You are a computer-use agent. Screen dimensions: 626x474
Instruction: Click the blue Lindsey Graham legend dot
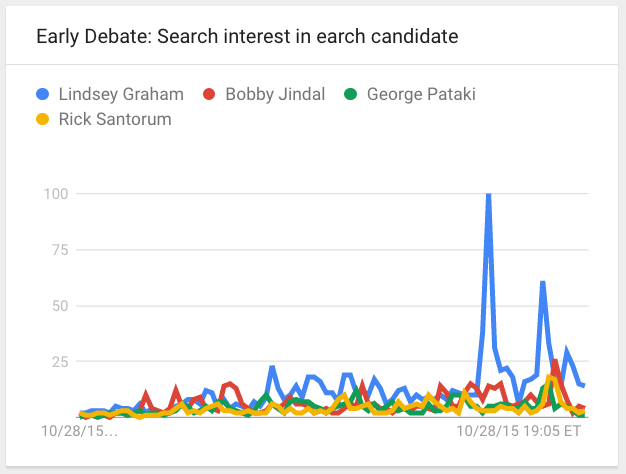click(x=41, y=95)
